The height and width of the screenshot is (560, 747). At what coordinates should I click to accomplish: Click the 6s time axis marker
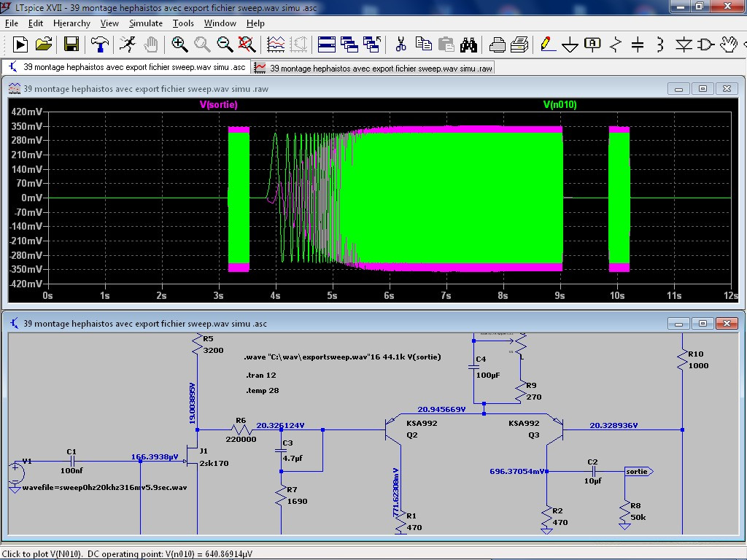[x=389, y=296]
